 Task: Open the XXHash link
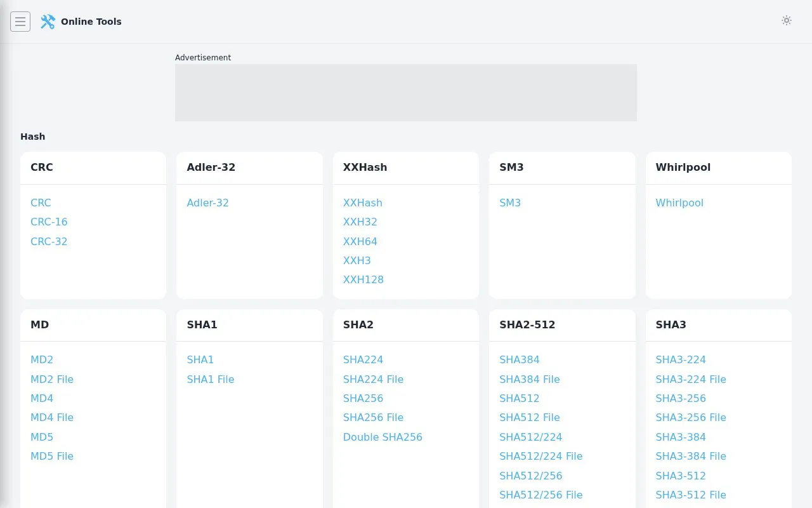click(x=363, y=203)
